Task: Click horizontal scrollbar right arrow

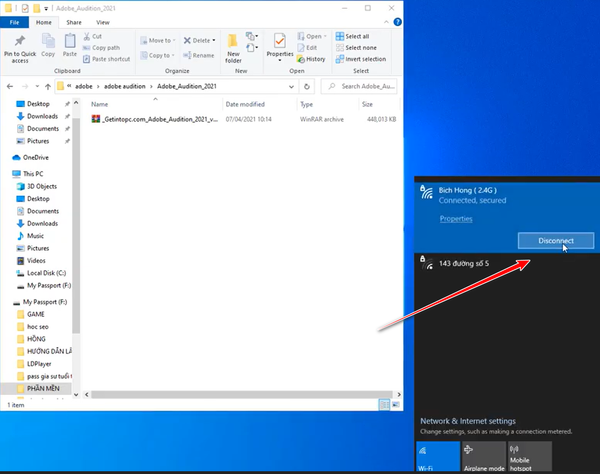Action: click(399, 394)
